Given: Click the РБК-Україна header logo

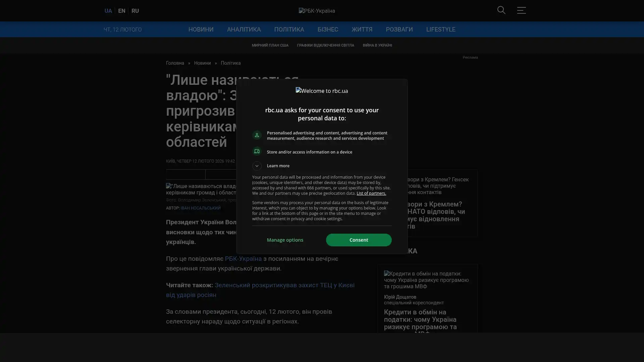Looking at the screenshot, I should (x=317, y=11).
